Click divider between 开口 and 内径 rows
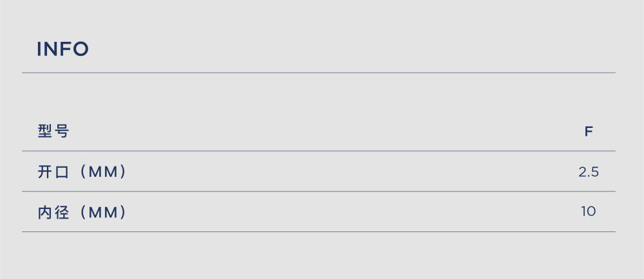Viewport: 644px width, 279px height. tap(319, 192)
